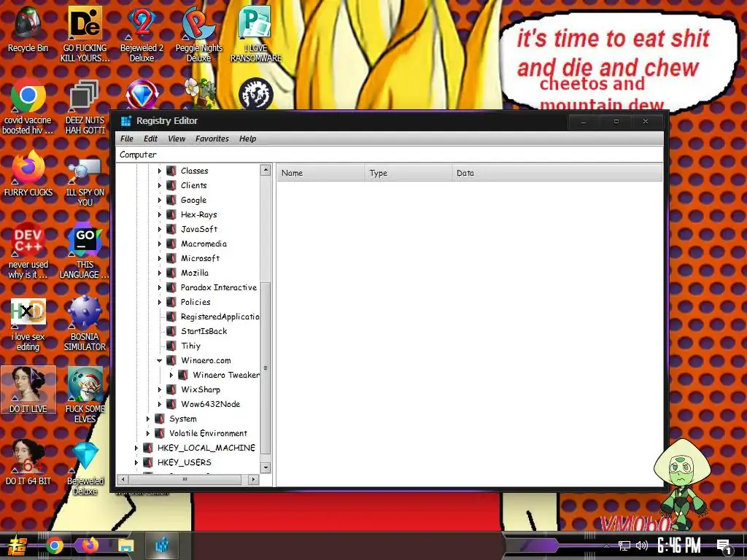Expand the Clients registry key
The width and height of the screenshot is (747, 560).
(160, 185)
